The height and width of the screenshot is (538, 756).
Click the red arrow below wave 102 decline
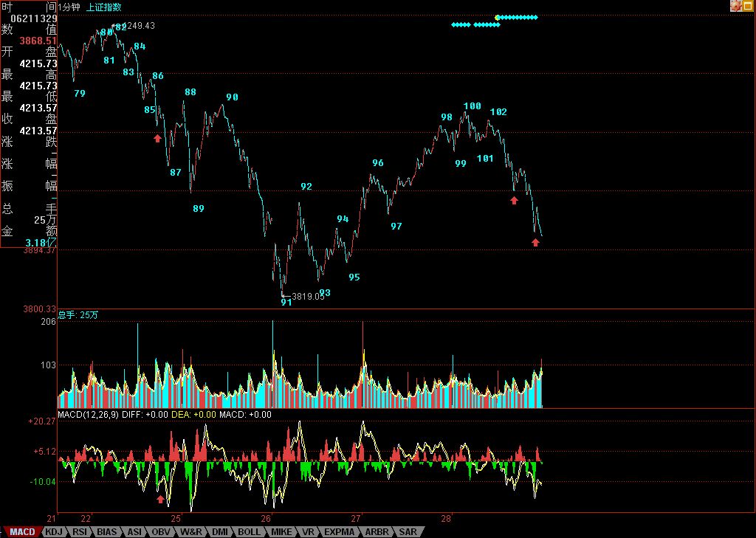(515, 200)
